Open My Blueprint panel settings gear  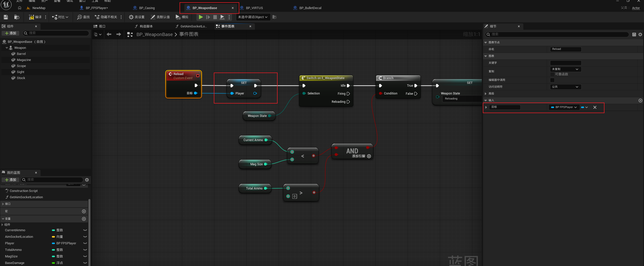point(87,180)
